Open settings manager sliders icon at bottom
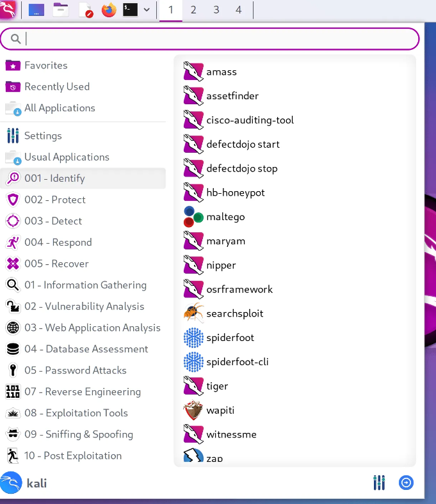The height and width of the screenshot is (504, 436). tap(379, 482)
